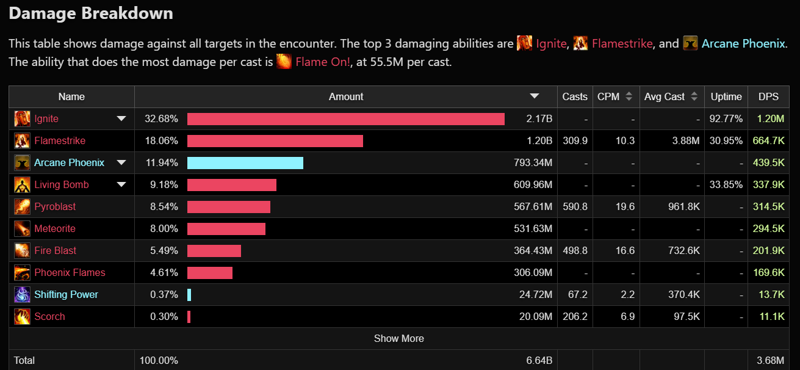Viewport: 800px width, 370px height.
Task: Expand the Living Bomb row arrow
Action: 121,185
